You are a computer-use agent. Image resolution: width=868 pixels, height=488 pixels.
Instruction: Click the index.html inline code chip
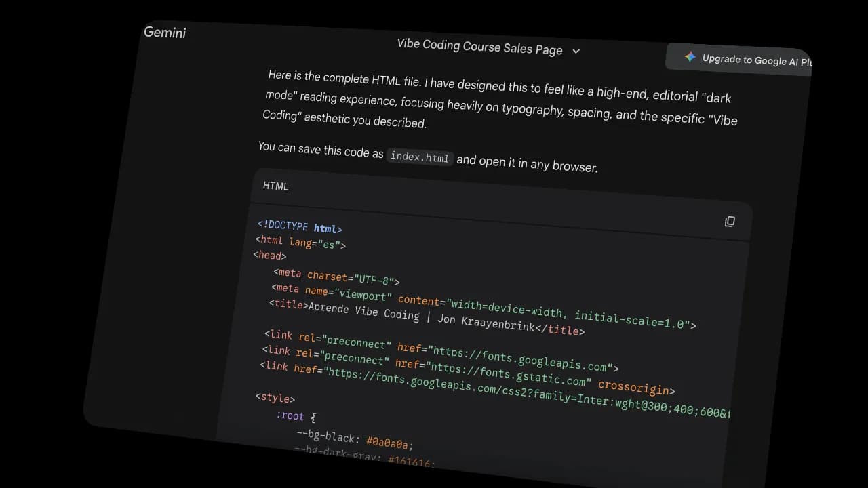(x=420, y=157)
